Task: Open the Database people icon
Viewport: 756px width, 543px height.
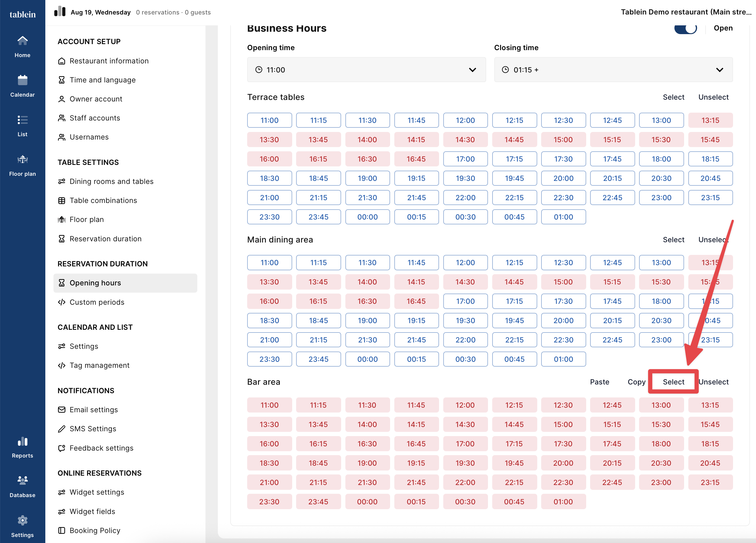Action: coord(22,480)
